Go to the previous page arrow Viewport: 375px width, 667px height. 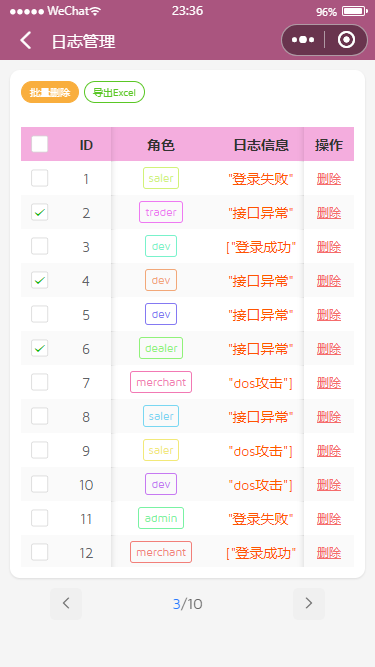coord(66,604)
